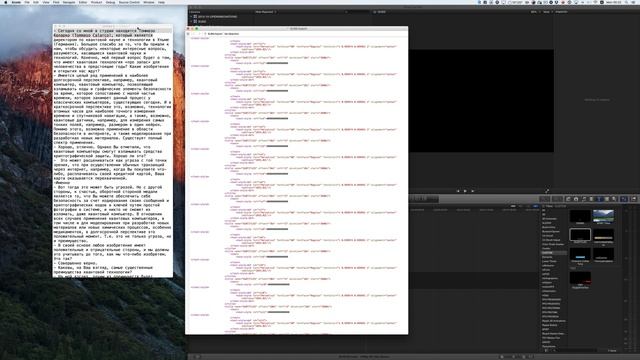Viewport: 640px width, 360px height.
Task: Enter full-screen viewer playback
Action: point(547,191)
